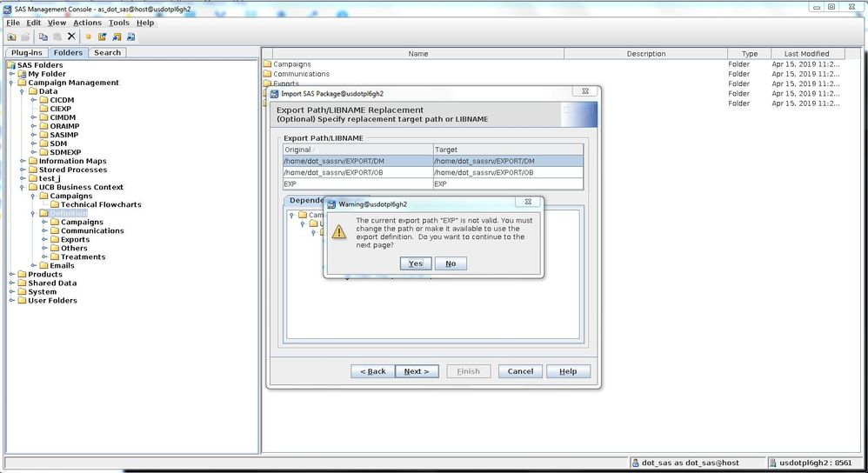Click the user icon beside dot_sas in status bar
This screenshot has width=868, height=473.
[636, 463]
